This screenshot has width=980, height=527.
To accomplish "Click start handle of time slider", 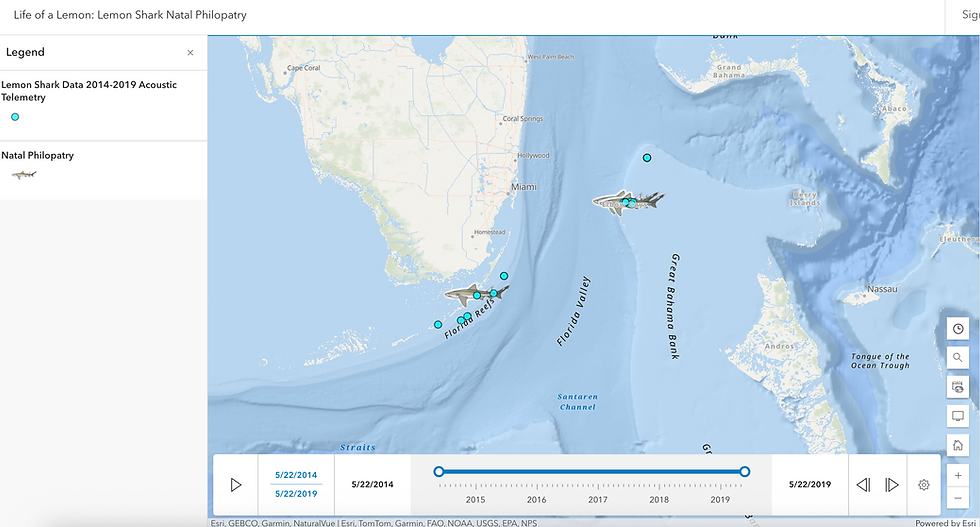I will coord(439,471).
